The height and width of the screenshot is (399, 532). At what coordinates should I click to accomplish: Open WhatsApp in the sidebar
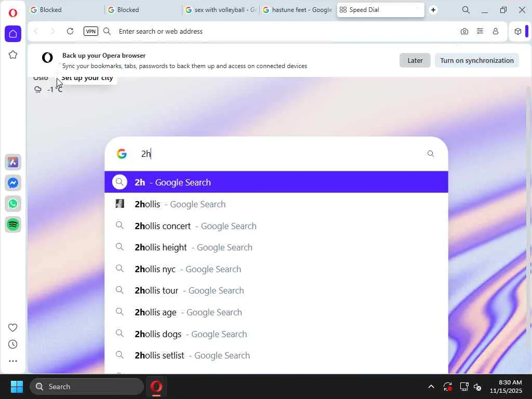(x=13, y=204)
